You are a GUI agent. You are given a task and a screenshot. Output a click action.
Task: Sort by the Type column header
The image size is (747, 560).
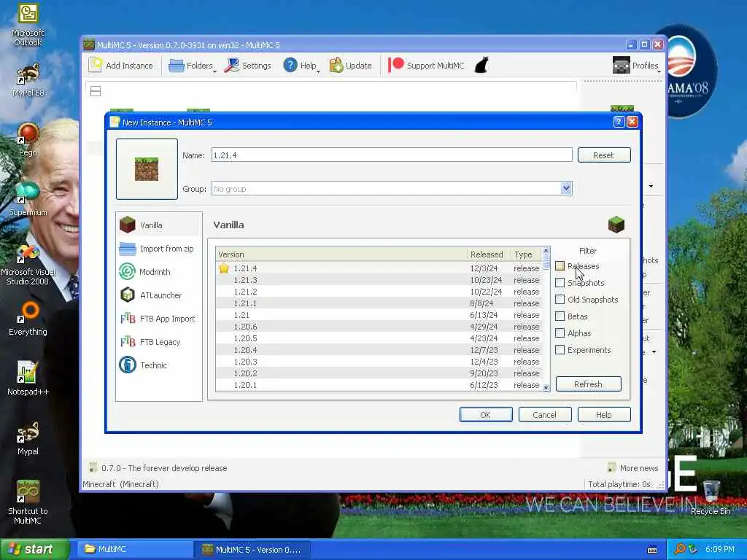click(x=526, y=254)
